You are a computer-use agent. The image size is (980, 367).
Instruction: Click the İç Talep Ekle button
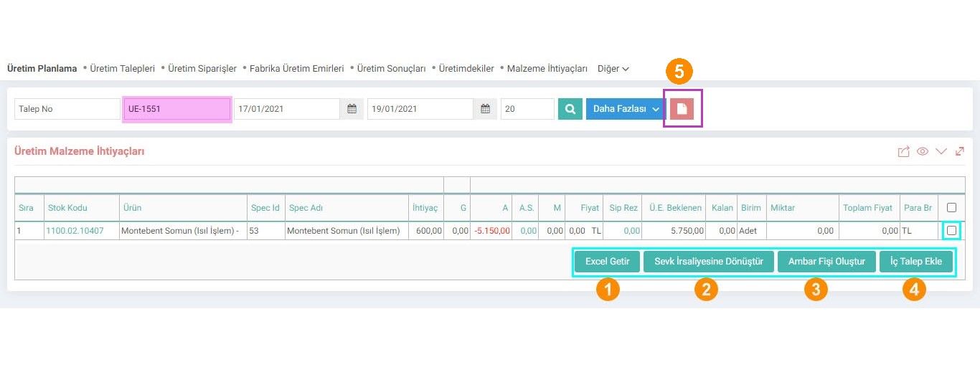click(x=916, y=262)
